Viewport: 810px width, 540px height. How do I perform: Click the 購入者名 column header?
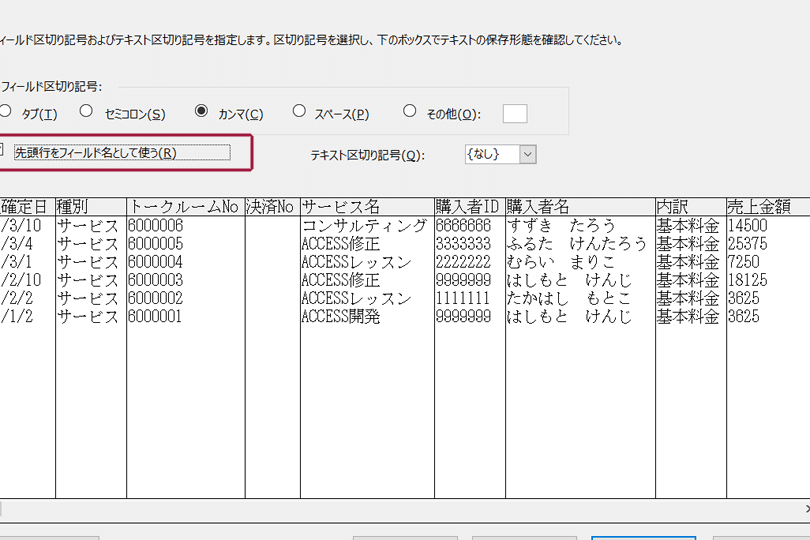point(538,207)
